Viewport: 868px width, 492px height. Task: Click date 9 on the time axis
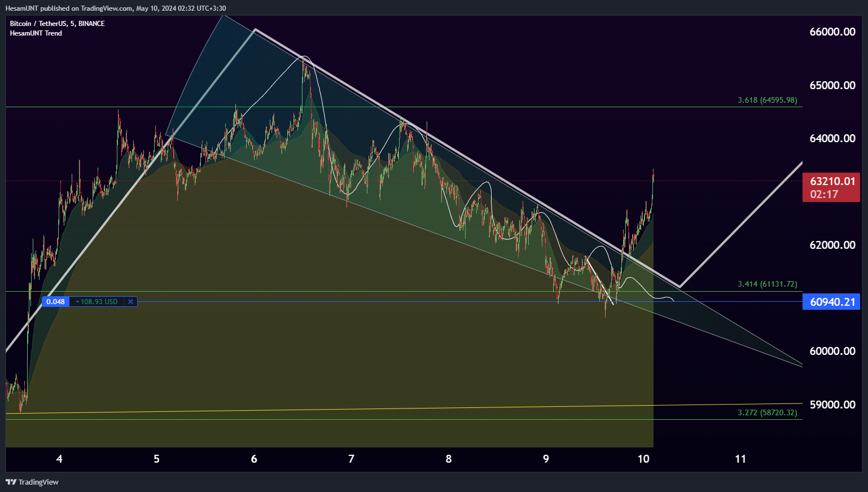point(546,459)
